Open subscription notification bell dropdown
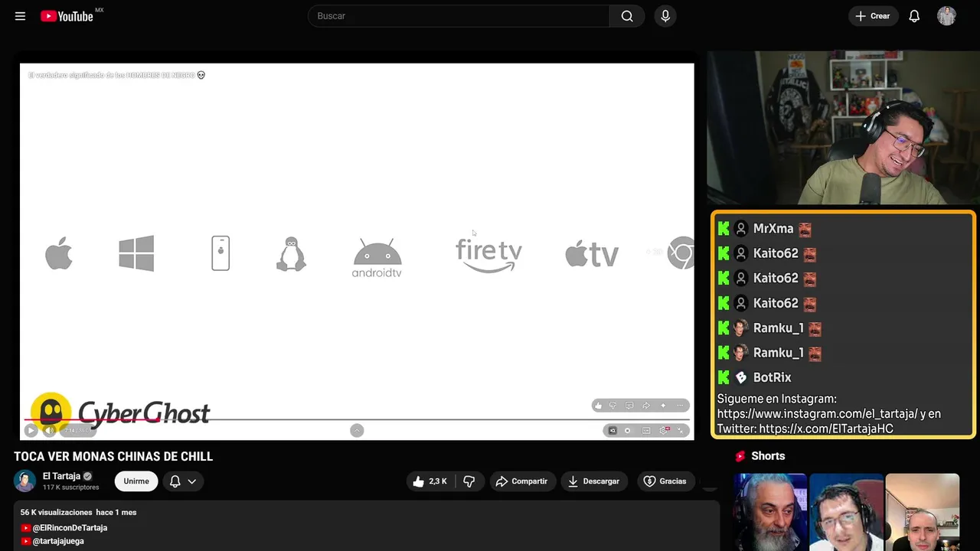The image size is (980, 551). click(183, 481)
